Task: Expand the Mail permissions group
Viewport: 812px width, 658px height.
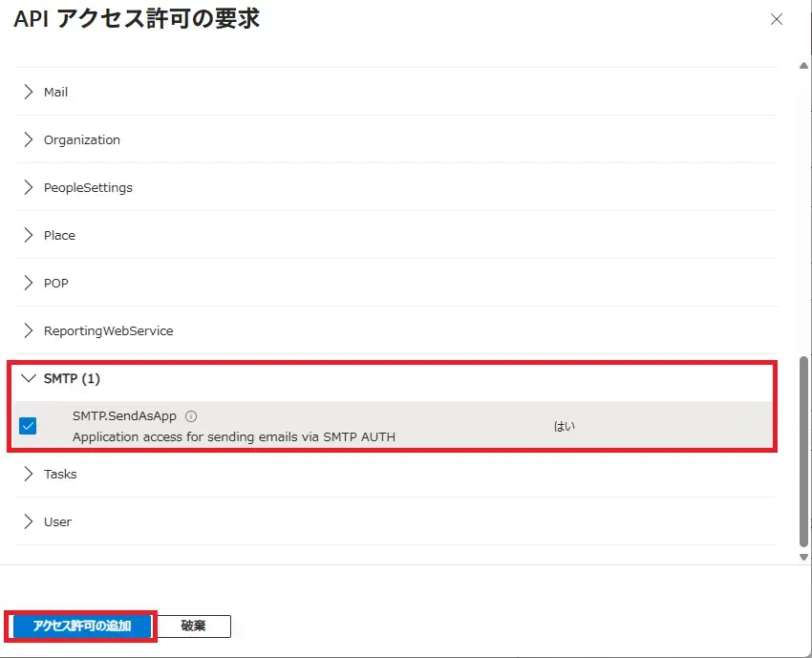Action: point(29,92)
